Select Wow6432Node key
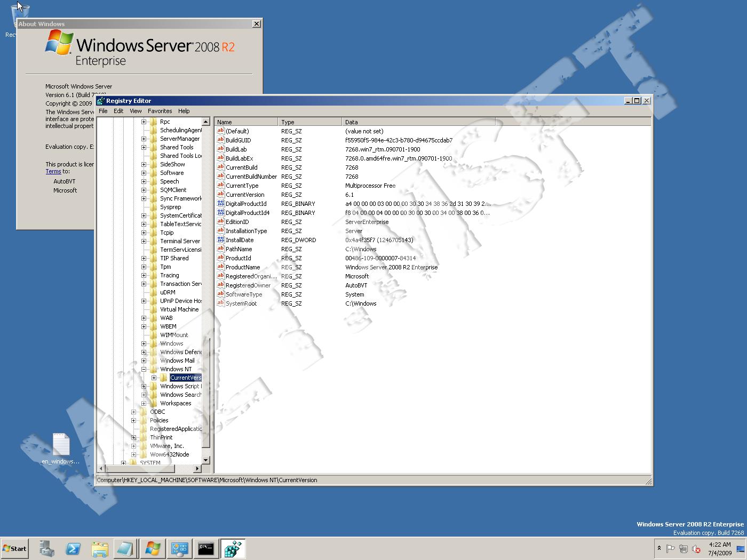This screenshot has height=560, width=747. click(169, 454)
